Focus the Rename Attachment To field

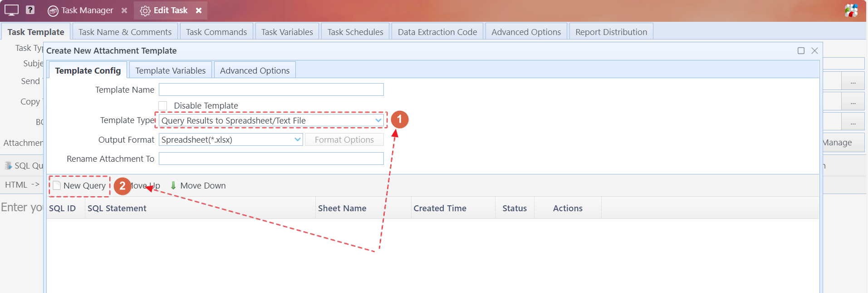click(x=271, y=159)
